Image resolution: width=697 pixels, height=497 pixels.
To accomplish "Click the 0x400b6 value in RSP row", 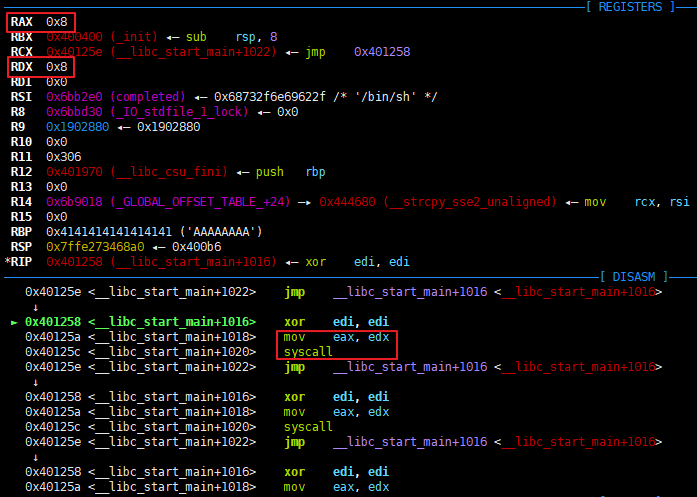I will [x=196, y=247].
